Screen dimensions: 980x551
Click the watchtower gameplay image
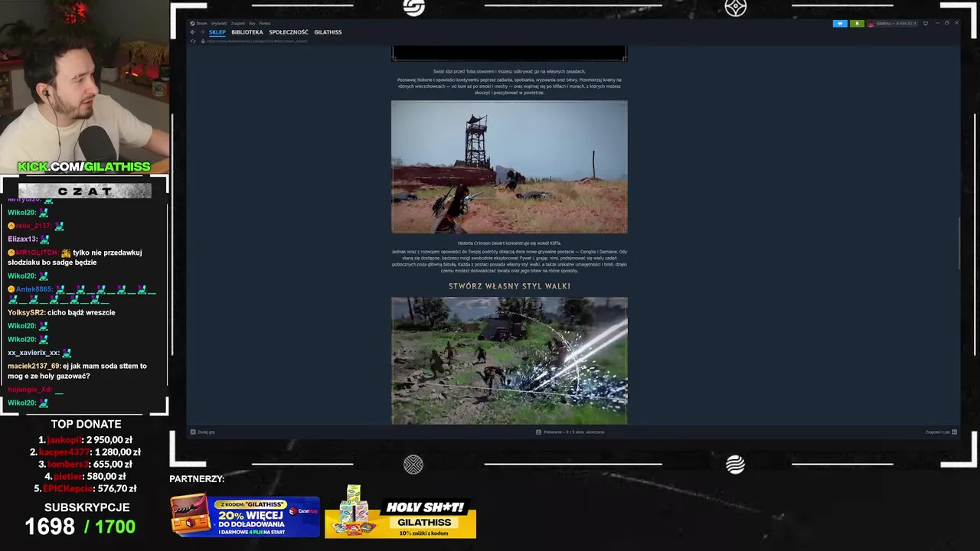509,167
